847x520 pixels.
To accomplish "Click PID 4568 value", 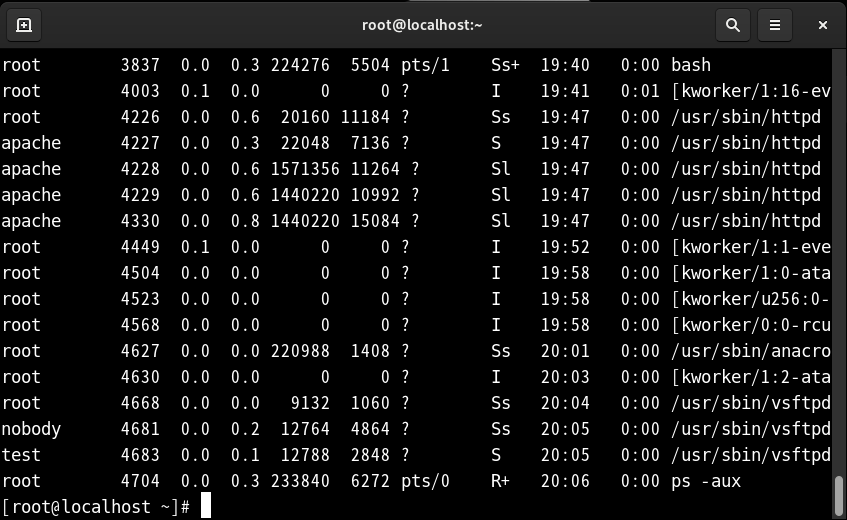I will coord(140,325).
